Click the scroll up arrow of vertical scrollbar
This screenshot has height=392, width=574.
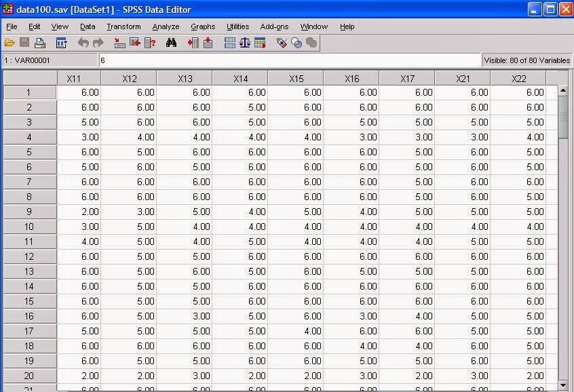coord(563,90)
